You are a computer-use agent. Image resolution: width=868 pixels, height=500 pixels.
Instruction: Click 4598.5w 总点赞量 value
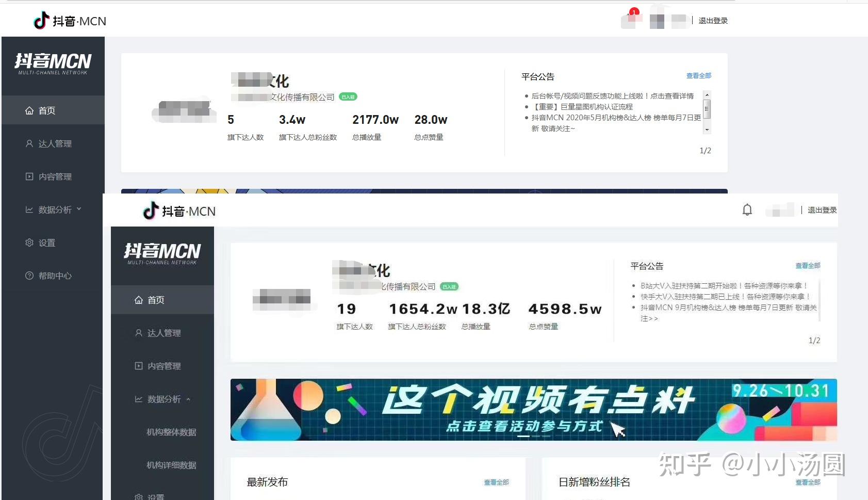click(x=565, y=309)
